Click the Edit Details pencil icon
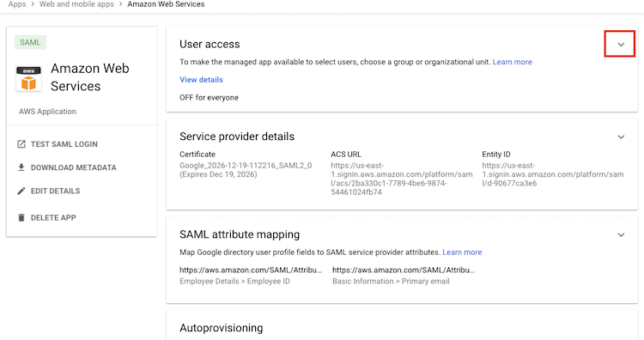The width and height of the screenshot is (644, 340). click(x=21, y=191)
